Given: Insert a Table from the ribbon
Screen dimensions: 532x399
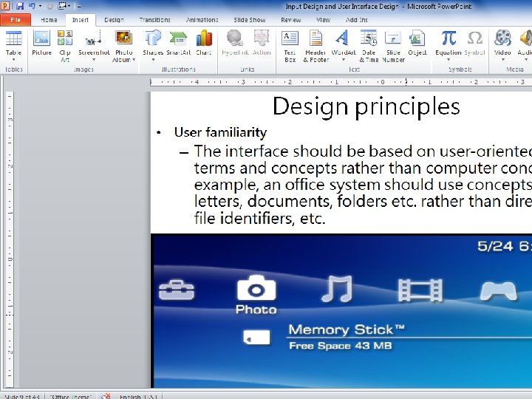Looking at the screenshot, I should [x=13, y=42].
